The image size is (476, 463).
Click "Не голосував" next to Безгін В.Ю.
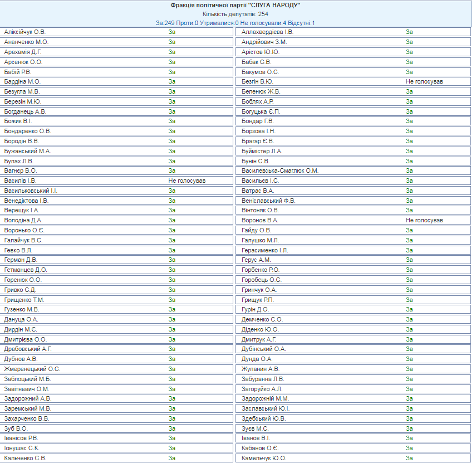[x=424, y=82]
